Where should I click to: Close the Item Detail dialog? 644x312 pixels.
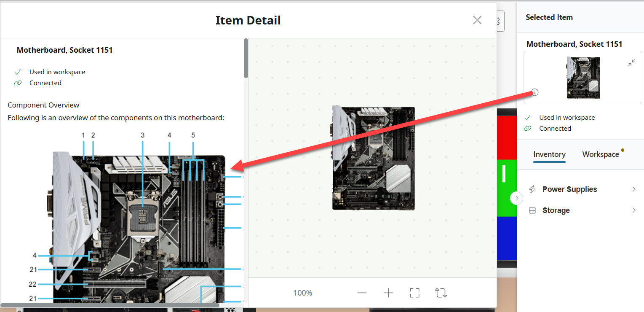(x=477, y=20)
